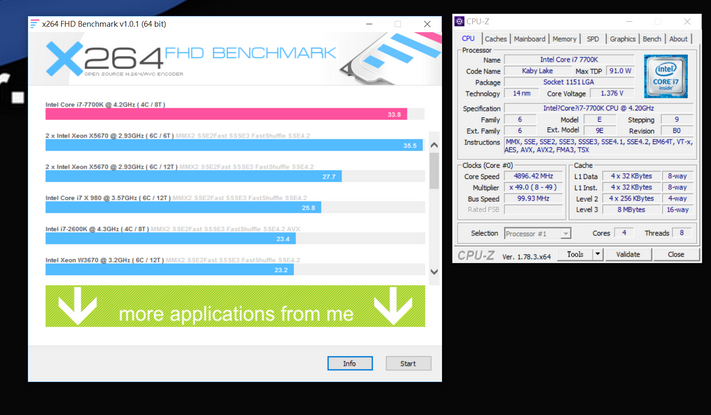The height and width of the screenshot is (415, 711).
Task: Click the Intel Core i7 logo in CPU-Z
Action: [x=666, y=76]
